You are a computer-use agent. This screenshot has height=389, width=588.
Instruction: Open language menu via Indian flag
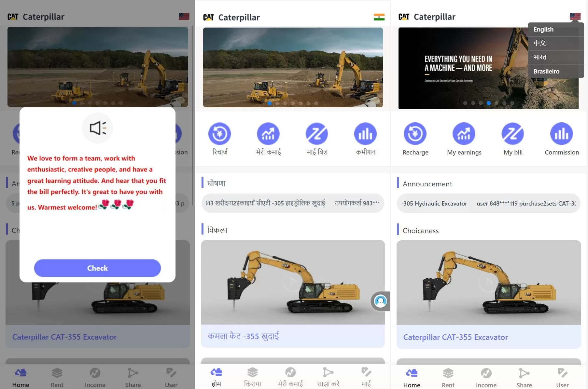click(379, 17)
